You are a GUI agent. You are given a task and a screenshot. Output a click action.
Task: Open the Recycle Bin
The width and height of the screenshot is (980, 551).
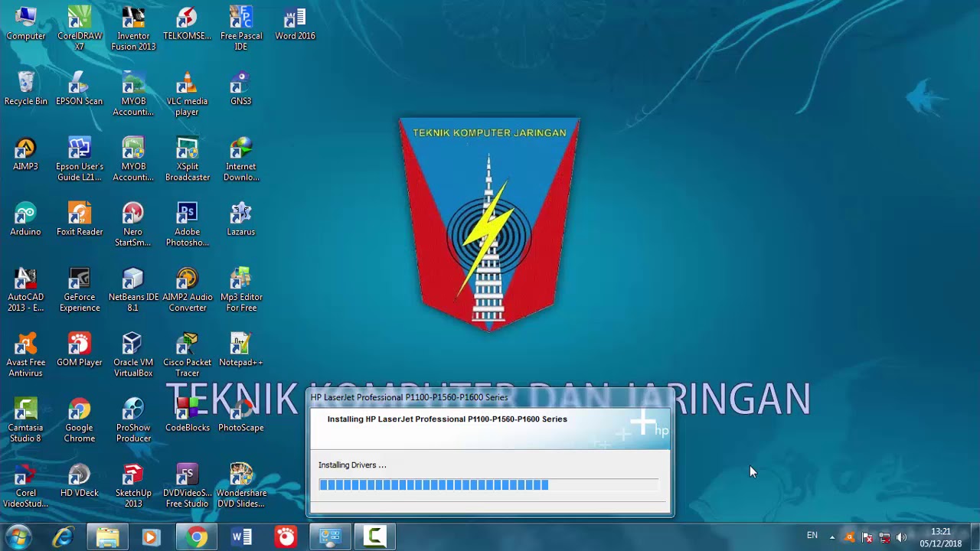pos(25,89)
